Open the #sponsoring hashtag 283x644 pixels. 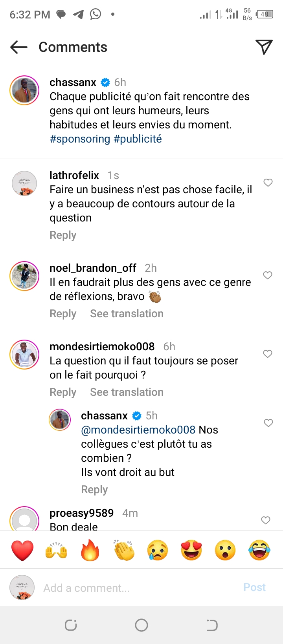tap(80, 139)
